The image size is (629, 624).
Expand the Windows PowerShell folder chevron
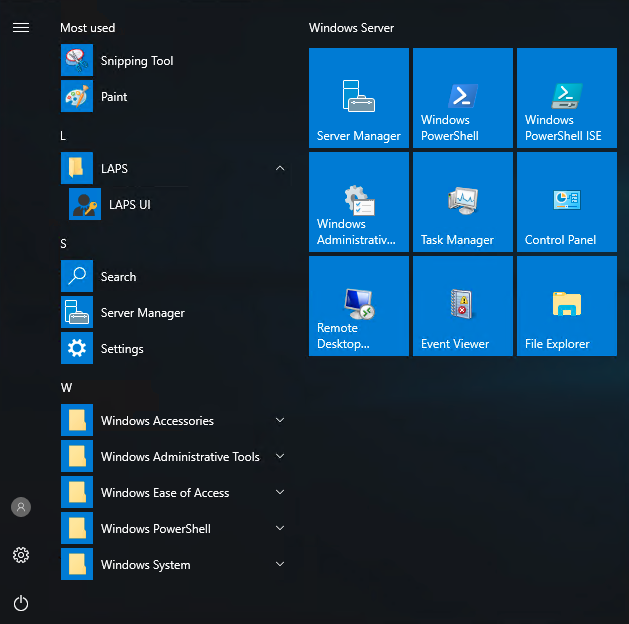280,528
